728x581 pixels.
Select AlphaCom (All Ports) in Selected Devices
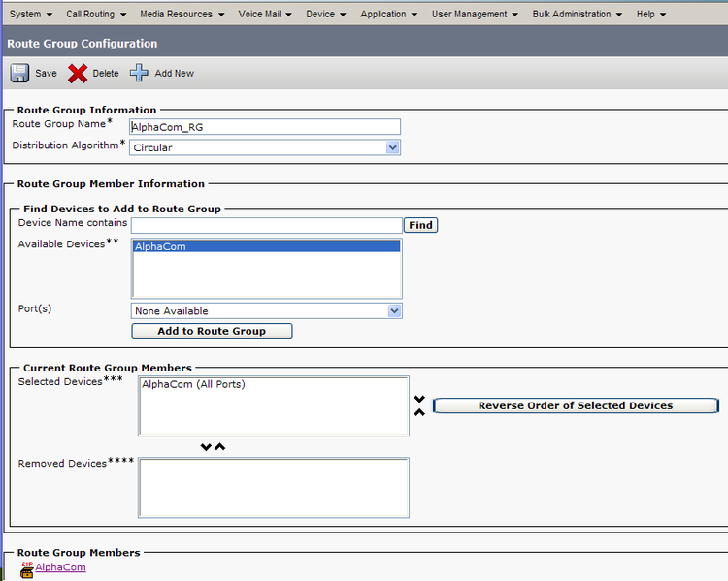point(193,385)
